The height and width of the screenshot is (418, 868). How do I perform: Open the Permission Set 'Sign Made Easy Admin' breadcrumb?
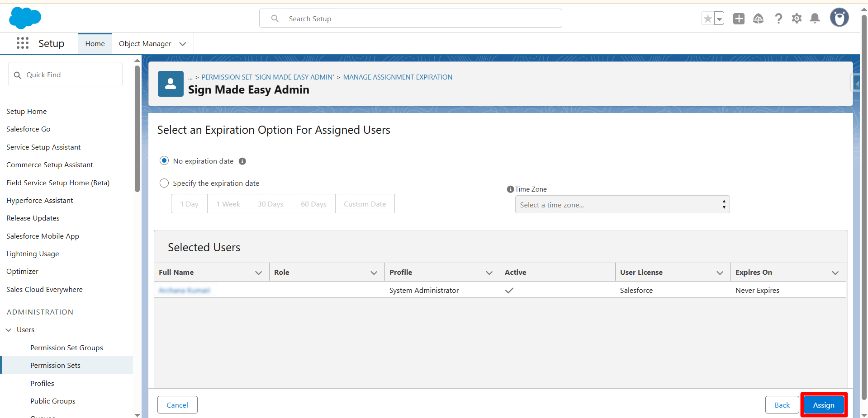[268, 77]
